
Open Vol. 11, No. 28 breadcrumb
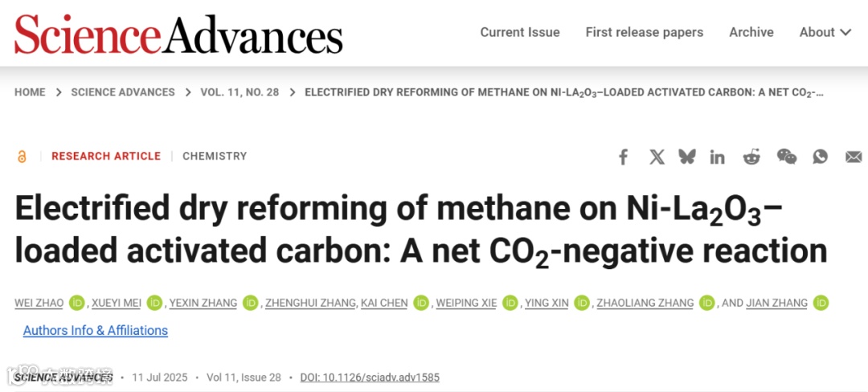(240, 92)
